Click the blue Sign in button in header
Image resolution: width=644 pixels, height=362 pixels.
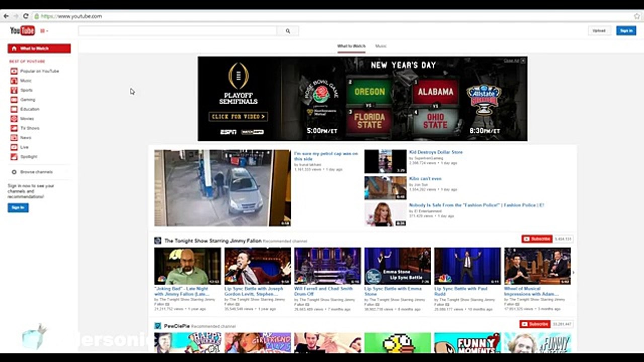pyautogui.click(x=626, y=31)
